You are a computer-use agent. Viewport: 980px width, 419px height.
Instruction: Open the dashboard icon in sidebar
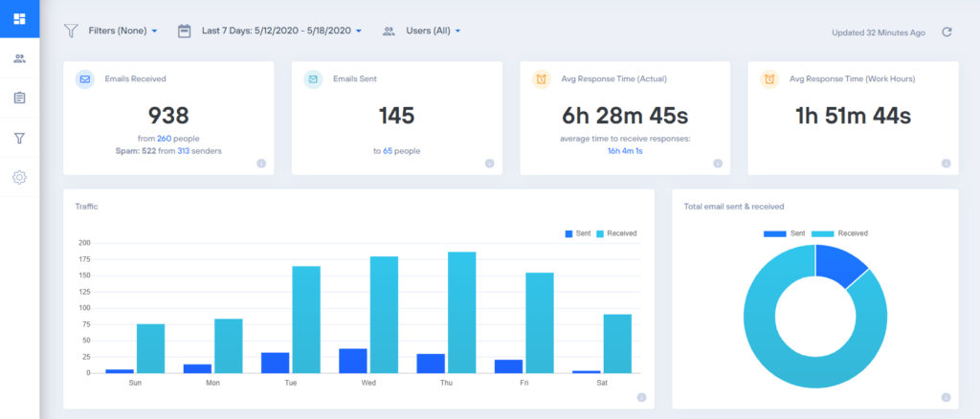tap(19, 18)
